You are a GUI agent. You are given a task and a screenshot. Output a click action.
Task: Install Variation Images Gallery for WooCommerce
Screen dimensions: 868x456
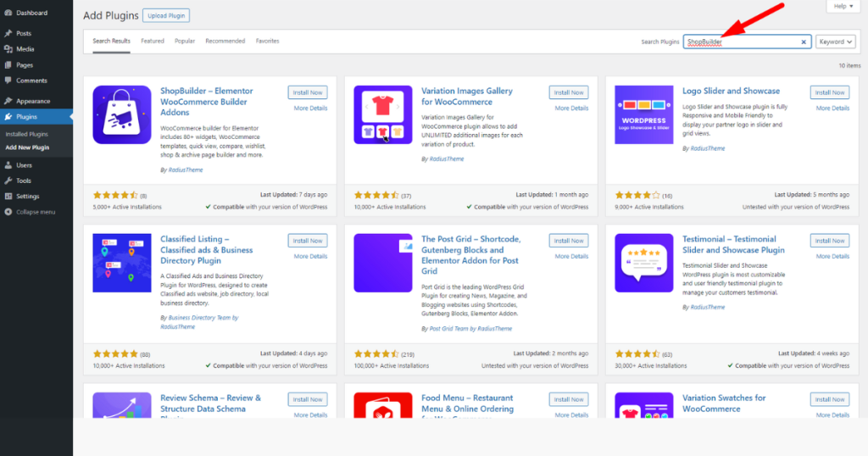tap(569, 92)
